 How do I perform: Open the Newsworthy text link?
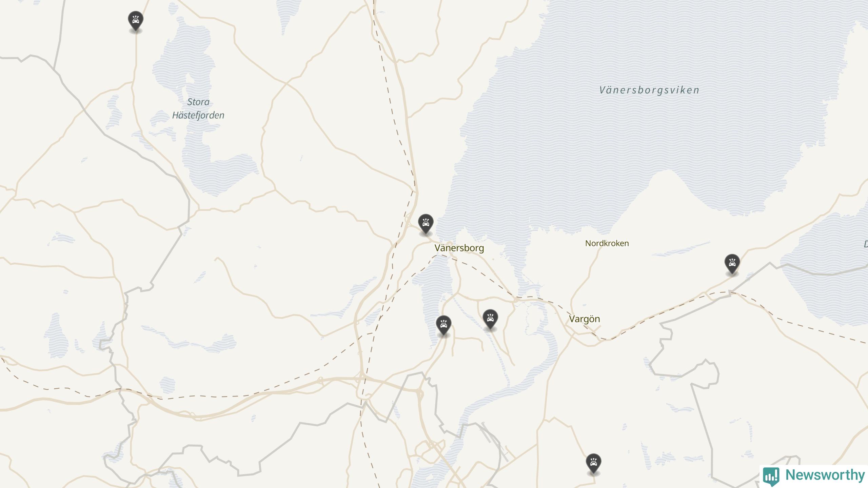point(825,475)
